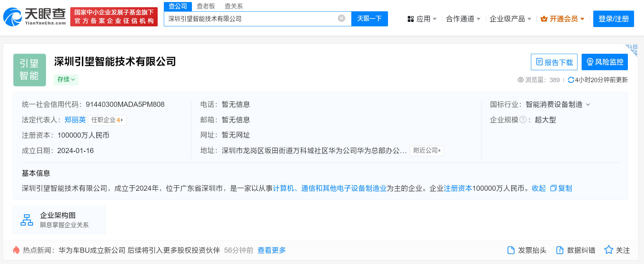Click the 天眼一下 search button
This screenshot has height=264, width=644.
(x=369, y=18)
